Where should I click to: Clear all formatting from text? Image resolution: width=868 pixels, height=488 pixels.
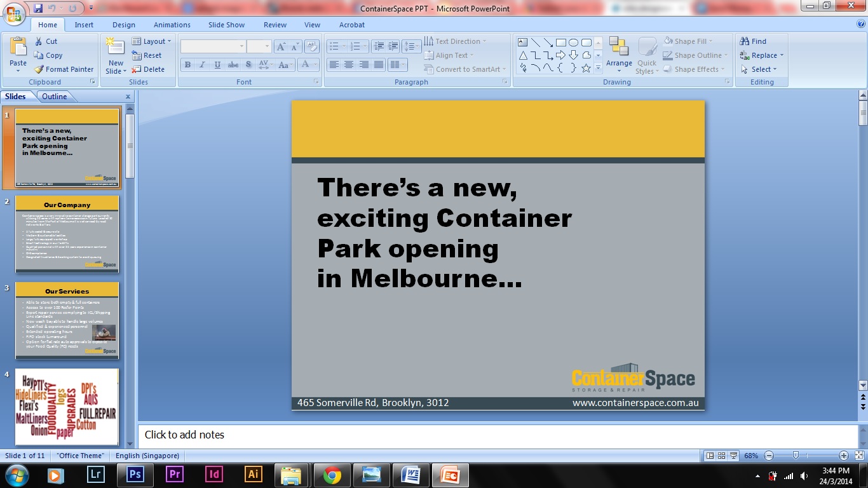point(311,46)
